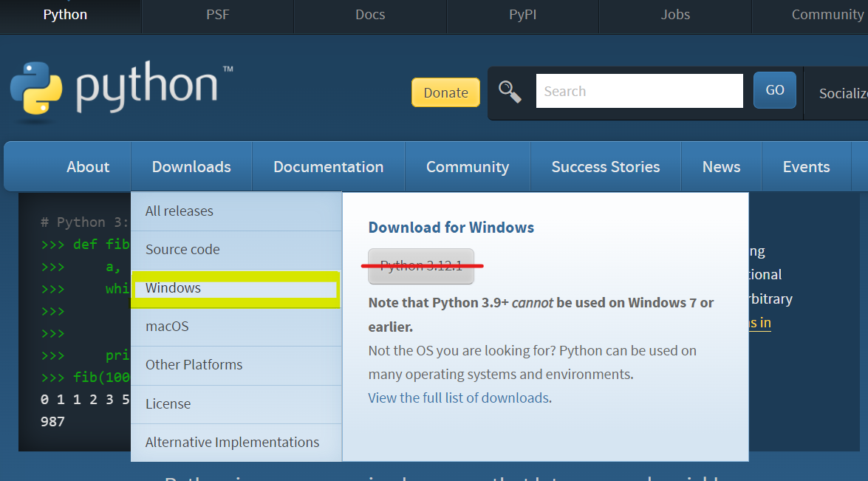Select All releases in Downloads dropdown
Image resolution: width=868 pixels, height=481 pixels.
pyautogui.click(x=236, y=211)
